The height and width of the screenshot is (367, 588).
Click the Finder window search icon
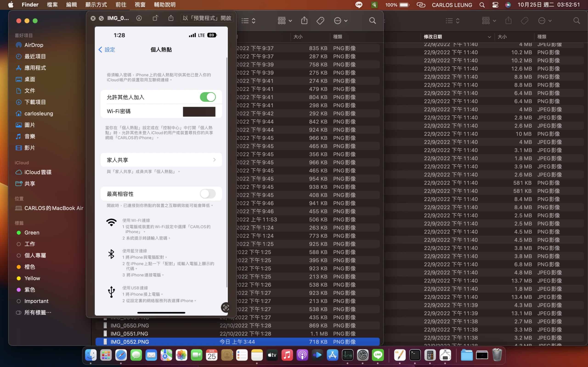(372, 21)
